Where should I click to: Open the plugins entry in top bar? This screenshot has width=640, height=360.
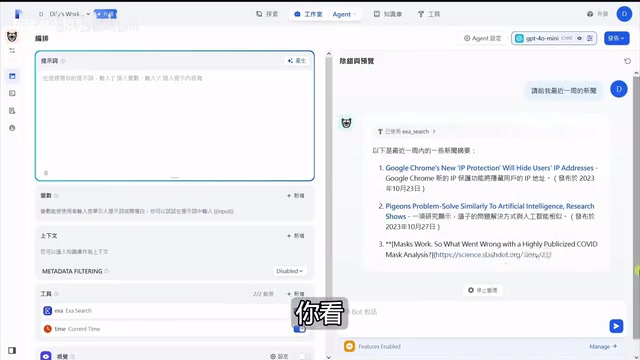point(598,14)
